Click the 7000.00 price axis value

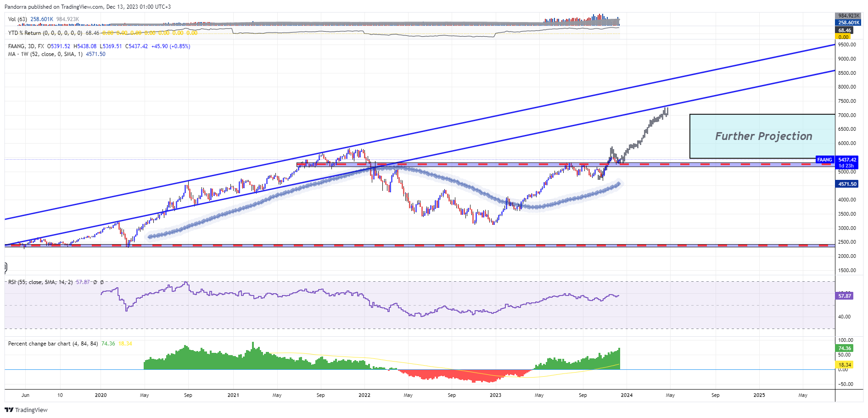pyautogui.click(x=847, y=115)
